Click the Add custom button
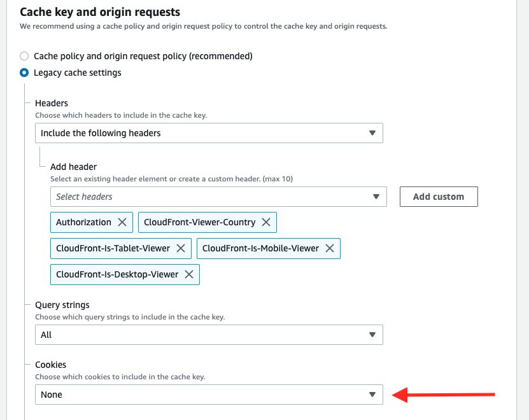 tap(439, 197)
